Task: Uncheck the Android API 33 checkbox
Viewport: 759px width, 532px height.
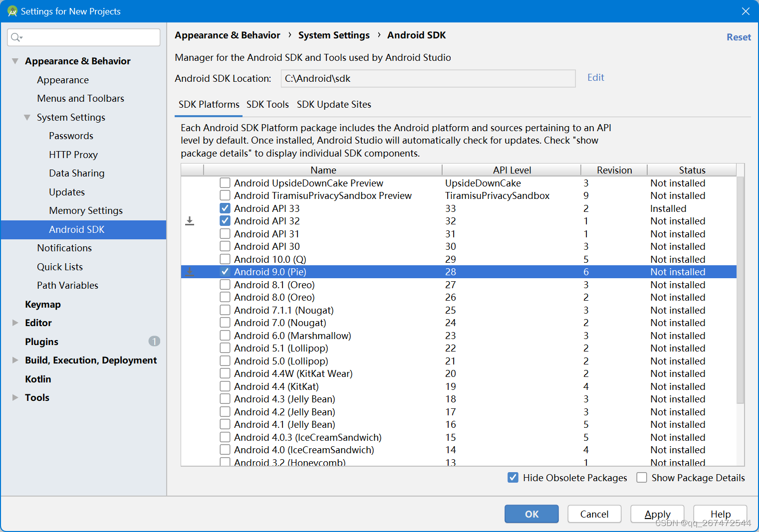Action: pyautogui.click(x=225, y=208)
